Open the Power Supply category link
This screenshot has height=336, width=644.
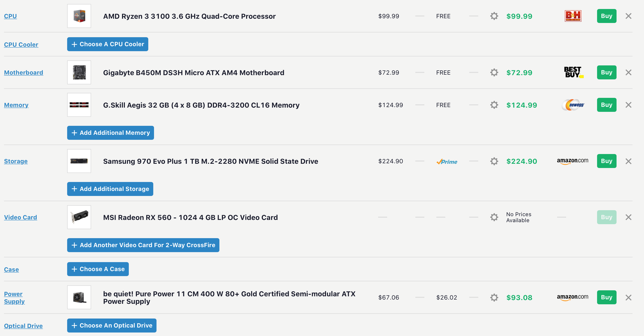[14, 298]
